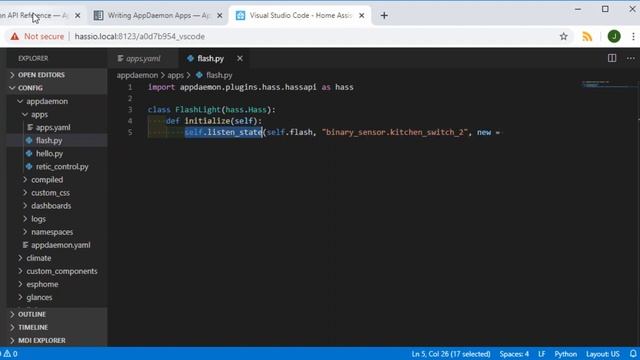Bookmark this page with the star icon

[x=564, y=36]
